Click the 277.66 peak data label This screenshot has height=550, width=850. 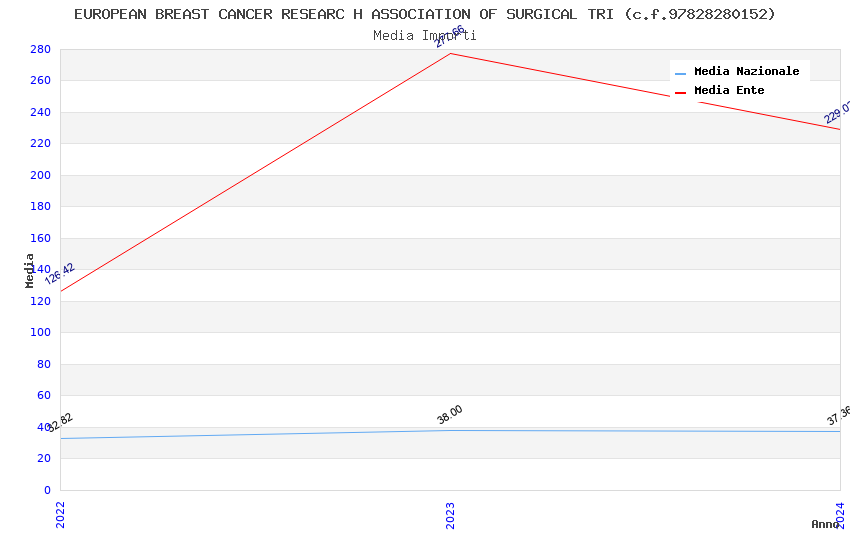pyautogui.click(x=450, y=36)
